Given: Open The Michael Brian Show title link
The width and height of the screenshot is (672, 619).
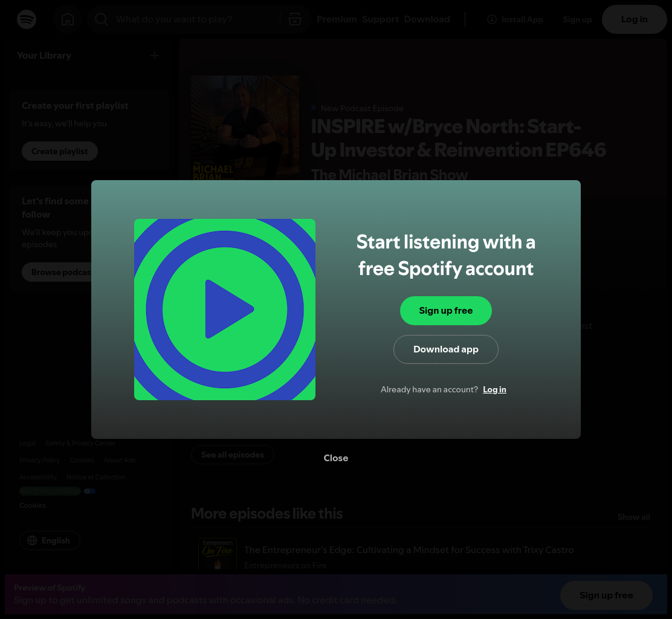Looking at the screenshot, I should 389,175.
